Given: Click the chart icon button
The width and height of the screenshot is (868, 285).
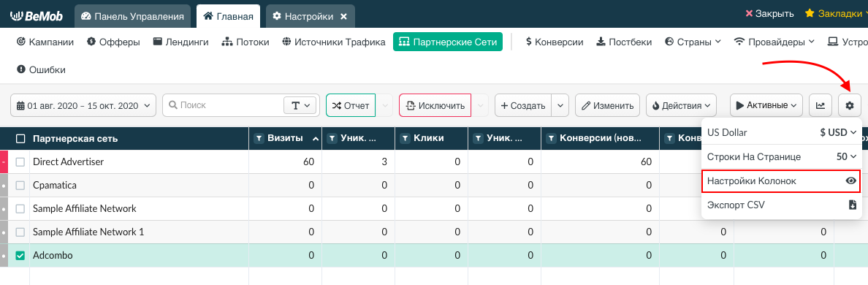Looking at the screenshot, I should 821,105.
